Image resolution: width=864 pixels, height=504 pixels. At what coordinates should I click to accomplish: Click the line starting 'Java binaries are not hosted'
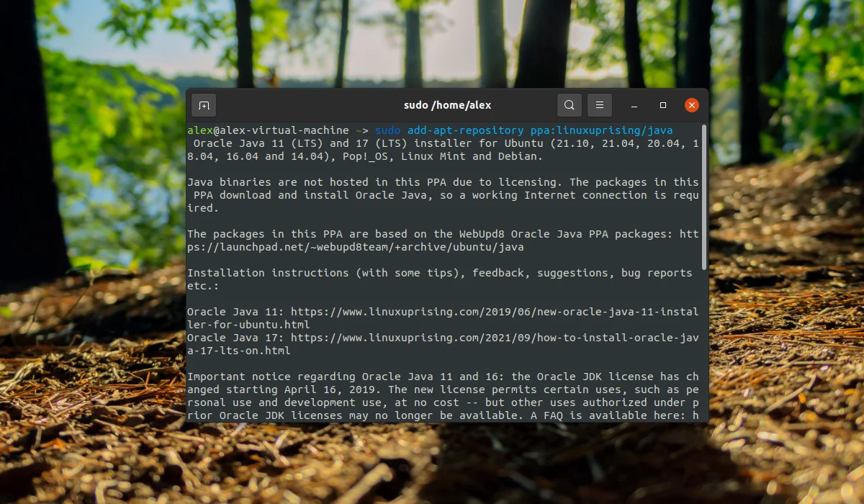click(x=443, y=182)
